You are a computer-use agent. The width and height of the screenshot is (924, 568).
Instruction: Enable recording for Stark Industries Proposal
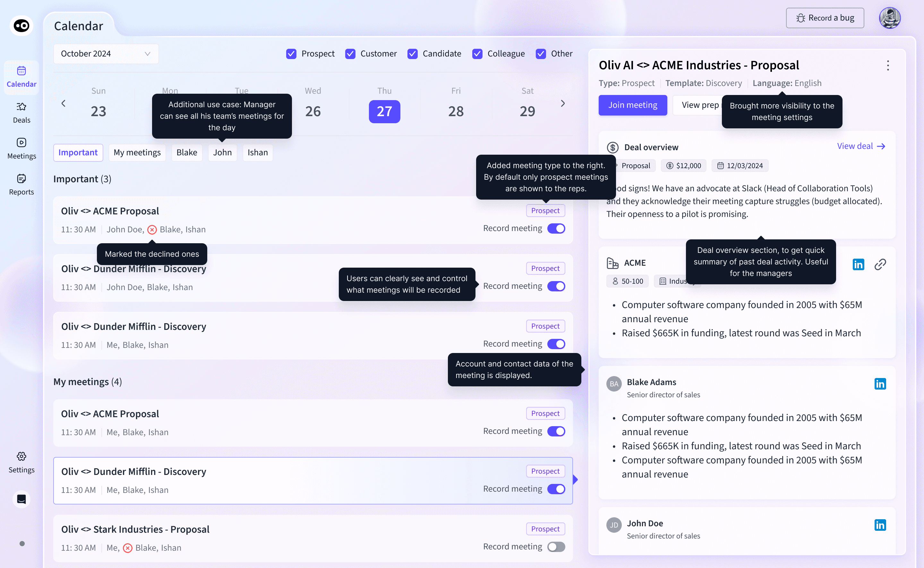(x=556, y=546)
